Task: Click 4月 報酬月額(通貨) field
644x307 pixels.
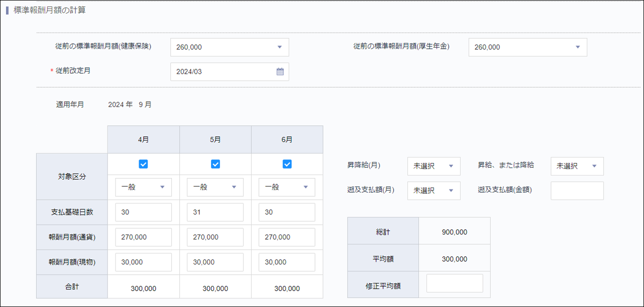Action: pos(143,237)
